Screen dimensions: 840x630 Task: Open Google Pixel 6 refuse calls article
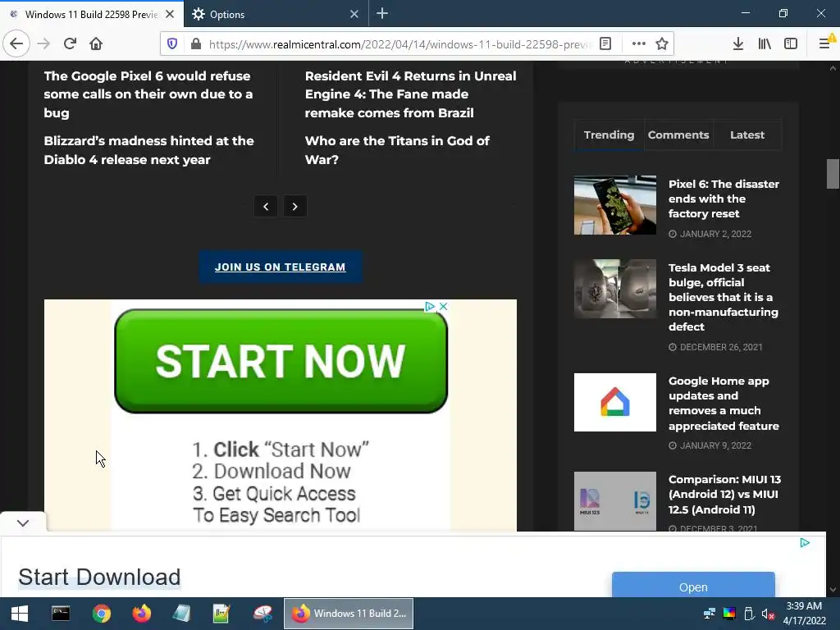(x=148, y=94)
